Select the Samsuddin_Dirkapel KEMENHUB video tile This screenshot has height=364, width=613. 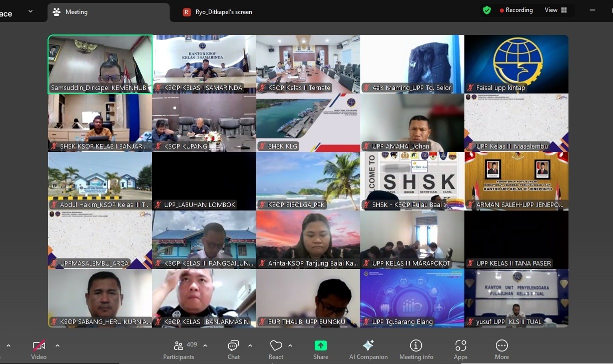100,64
